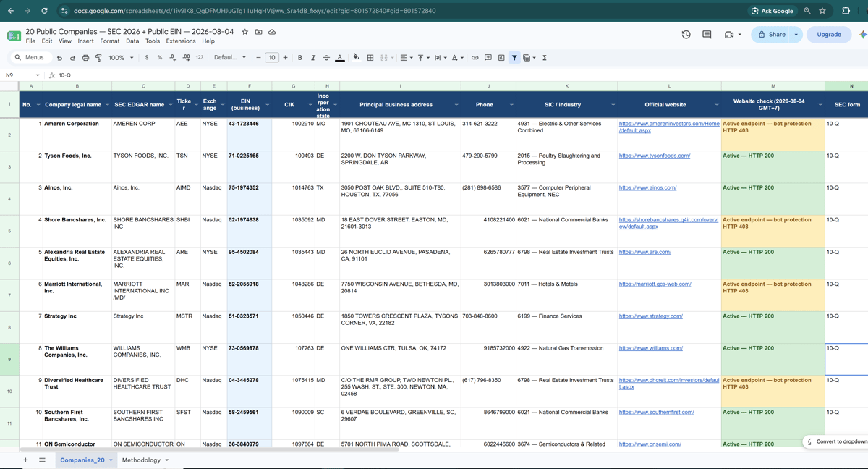Insert a chart from the toolbar
868x469 pixels.
501,58
